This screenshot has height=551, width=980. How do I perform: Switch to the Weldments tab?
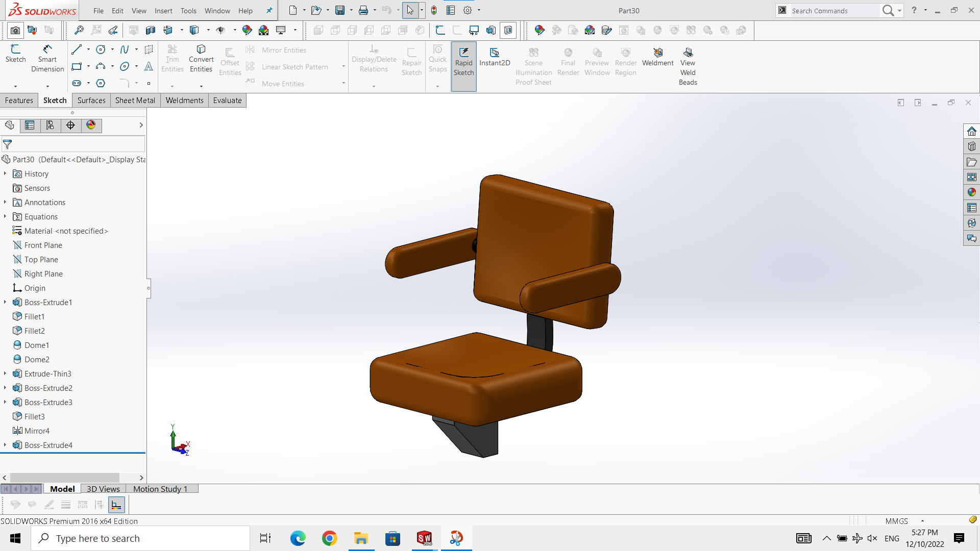click(x=184, y=101)
